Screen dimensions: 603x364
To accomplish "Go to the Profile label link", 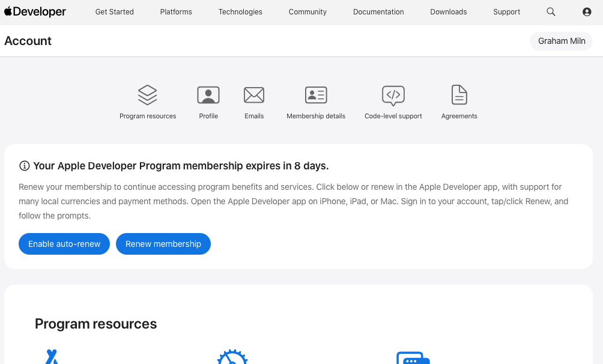I will (x=208, y=116).
